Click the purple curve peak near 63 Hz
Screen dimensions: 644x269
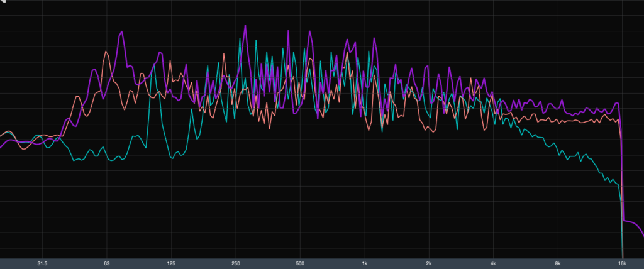pyautogui.click(x=121, y=31)
